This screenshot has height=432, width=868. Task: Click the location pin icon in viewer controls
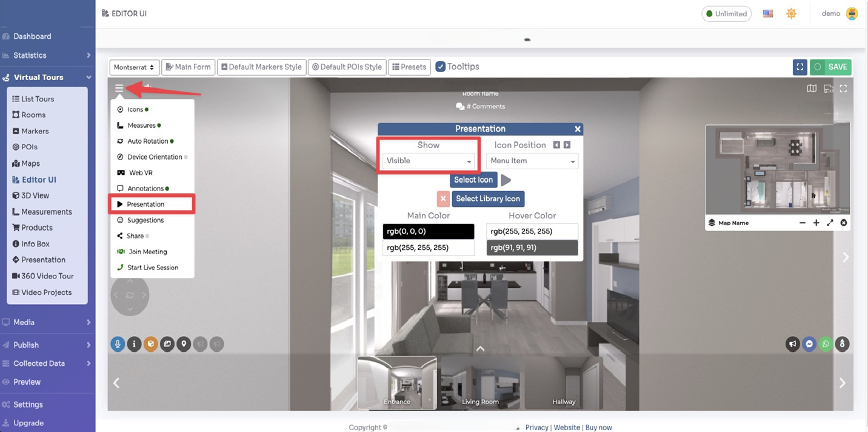(183, 344)
